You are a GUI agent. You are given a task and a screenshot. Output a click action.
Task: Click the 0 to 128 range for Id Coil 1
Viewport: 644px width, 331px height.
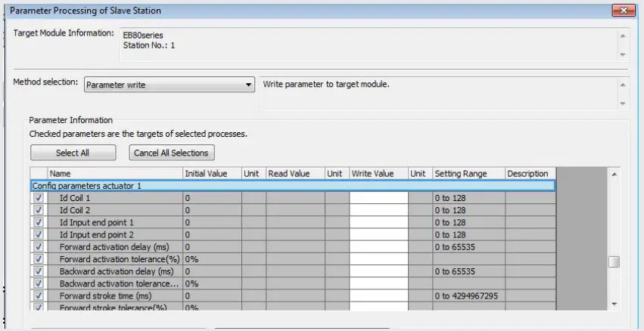(x=468, y=198)
